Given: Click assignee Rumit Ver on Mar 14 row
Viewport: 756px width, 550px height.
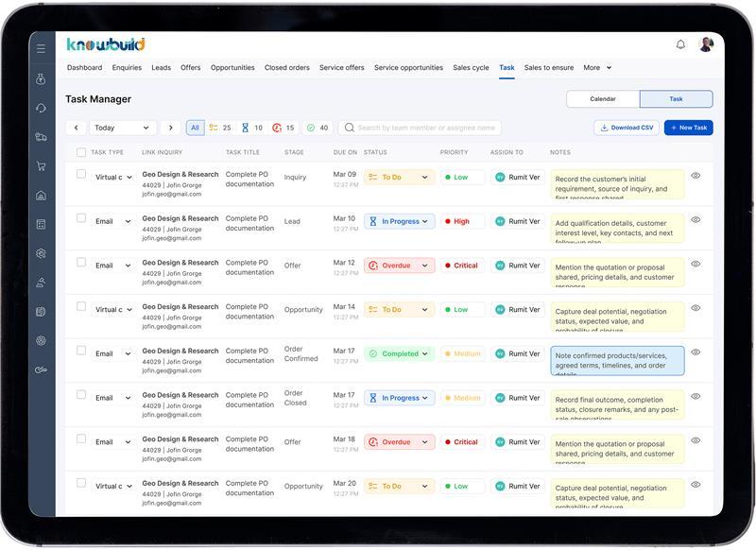Looking at the screenshot, I should coord(518,309).
